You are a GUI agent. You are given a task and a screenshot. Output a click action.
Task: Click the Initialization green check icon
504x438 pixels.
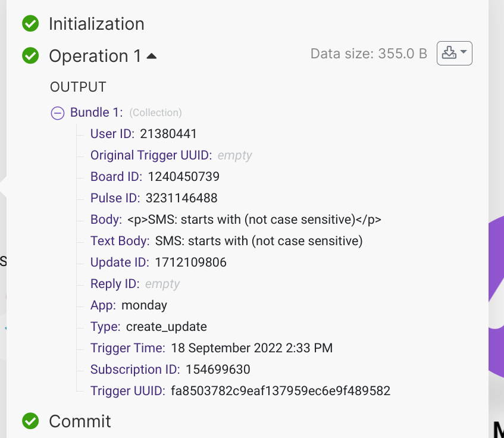[30, 23]
